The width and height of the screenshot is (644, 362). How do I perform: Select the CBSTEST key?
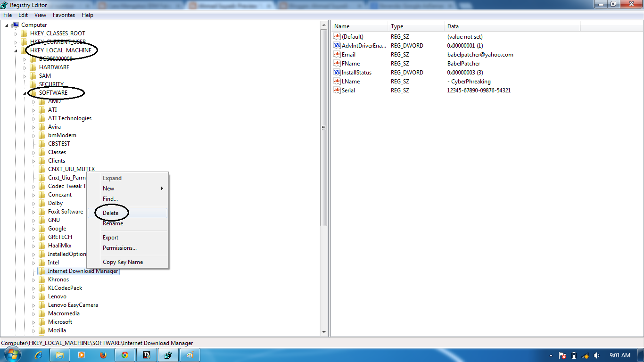point(59,144)
